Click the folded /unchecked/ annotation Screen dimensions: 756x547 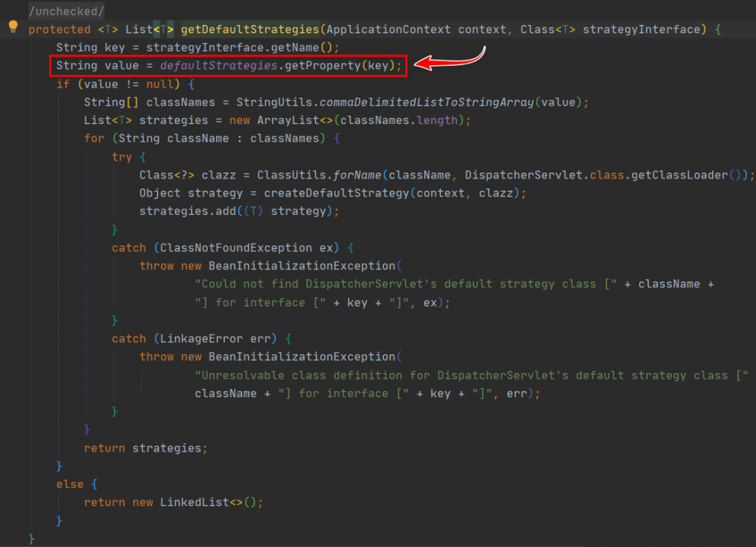tap(66, 11)
